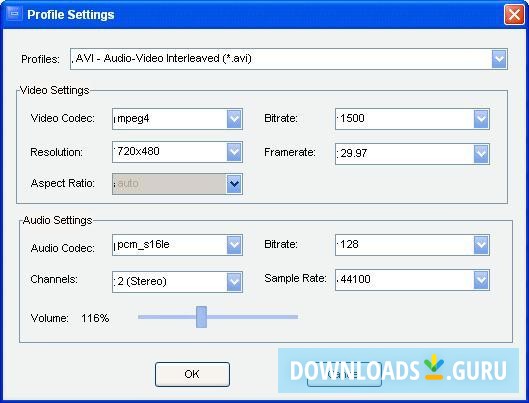Open the Channels dropdown arrow

pos(234,282)
